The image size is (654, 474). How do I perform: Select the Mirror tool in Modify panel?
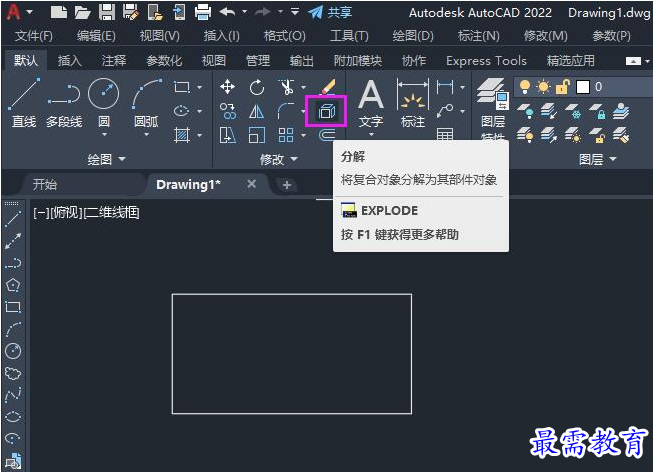tap(257, 111)
